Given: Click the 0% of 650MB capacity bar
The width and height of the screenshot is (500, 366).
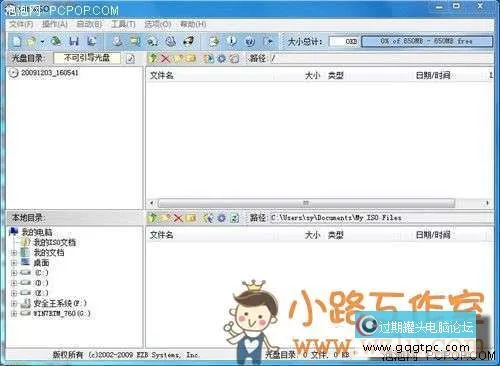Looking at the screenshot, I should coord(427,41).
